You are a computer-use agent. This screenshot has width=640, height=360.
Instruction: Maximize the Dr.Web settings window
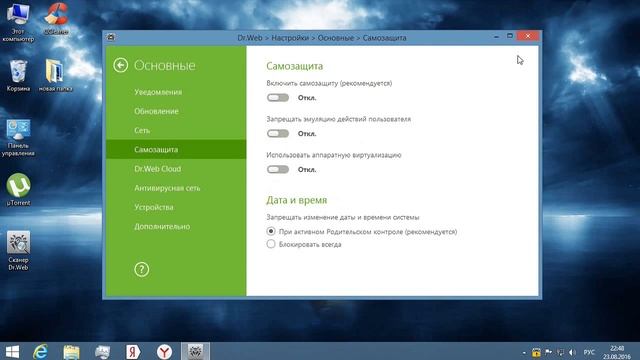click(x=510, y=36)
